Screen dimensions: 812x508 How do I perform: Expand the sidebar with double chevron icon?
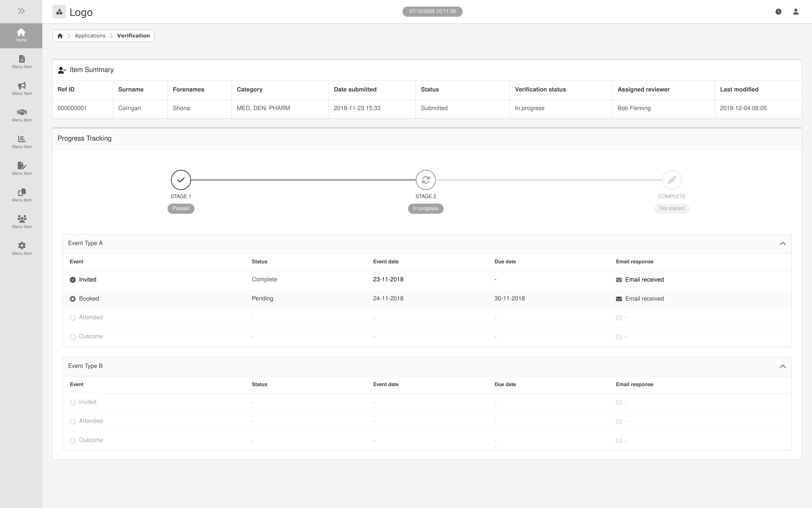[21, 11]
